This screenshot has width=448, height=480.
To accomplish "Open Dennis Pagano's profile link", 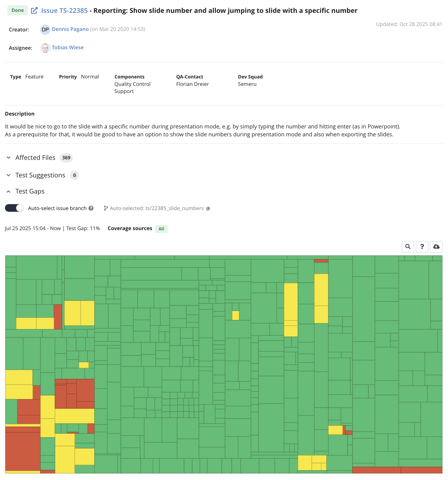I will point(70,29).
